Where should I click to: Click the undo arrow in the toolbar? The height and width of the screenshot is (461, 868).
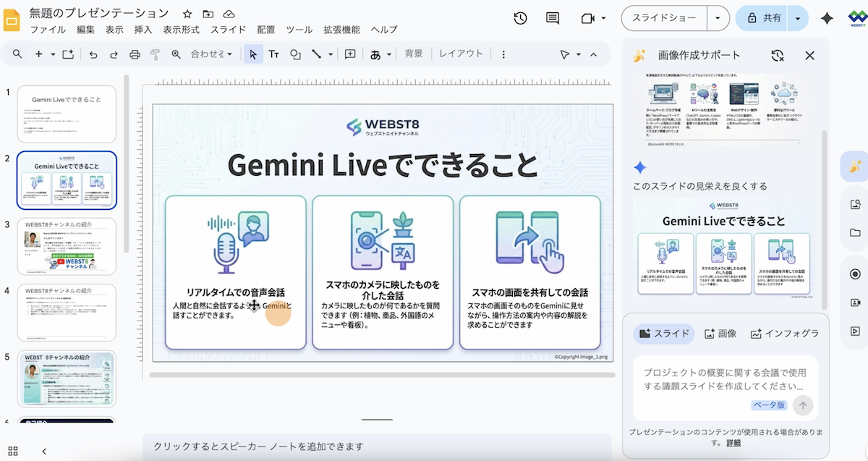click(x=93, y=54)
